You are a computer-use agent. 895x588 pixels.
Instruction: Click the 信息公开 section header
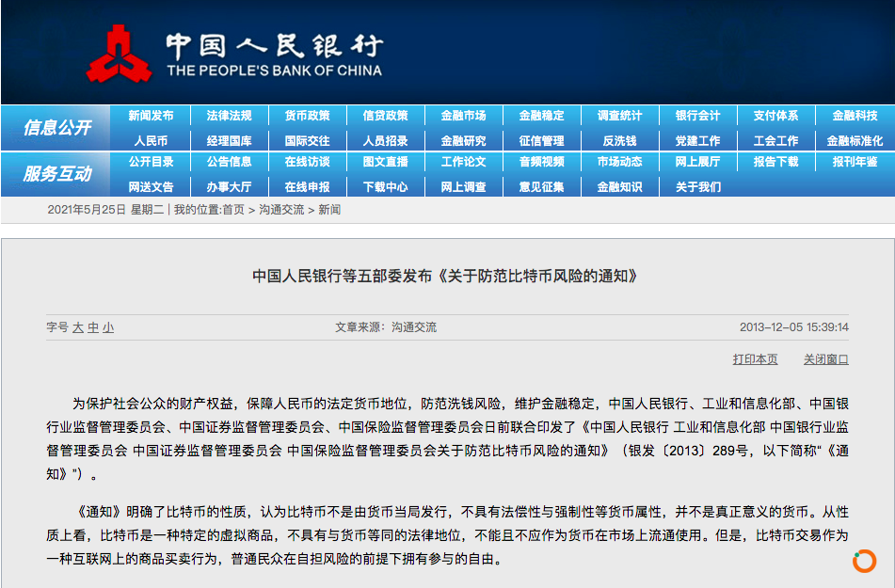pyautogui.click(x=57, y=128)
